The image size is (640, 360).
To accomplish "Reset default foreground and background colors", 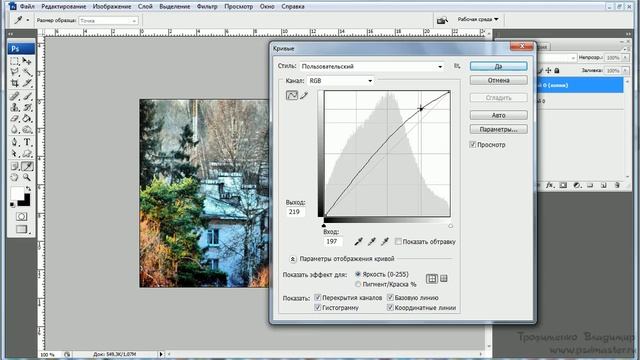I will tap(13, 204).
